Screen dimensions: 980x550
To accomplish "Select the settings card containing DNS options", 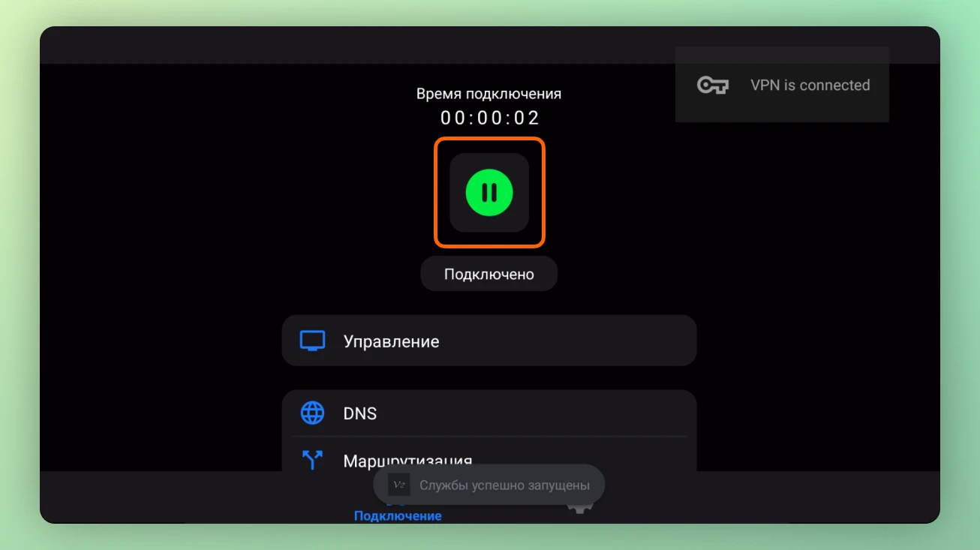I will 489,435.
